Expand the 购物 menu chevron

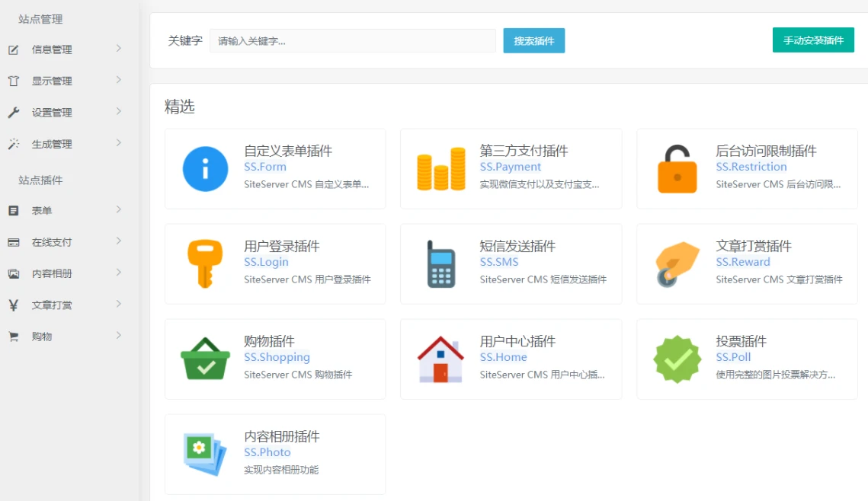[x=118, y=336]
